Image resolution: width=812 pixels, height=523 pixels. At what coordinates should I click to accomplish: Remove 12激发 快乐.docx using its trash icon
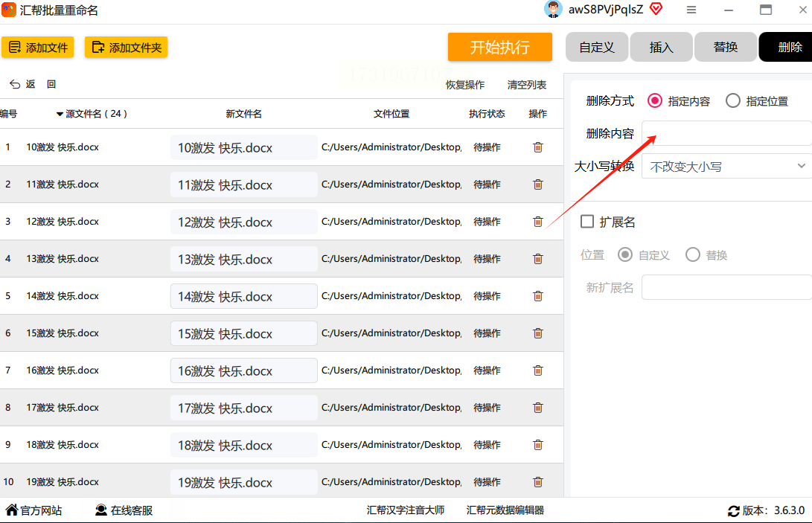coord(538,222)
